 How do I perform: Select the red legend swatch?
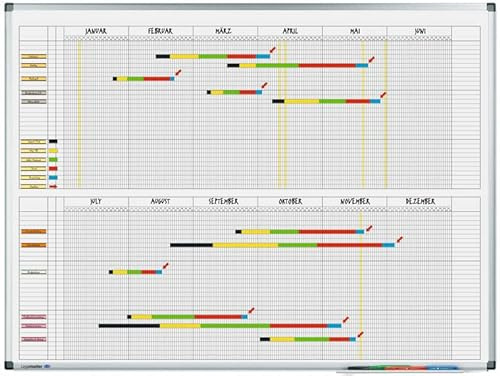(53, 169)
